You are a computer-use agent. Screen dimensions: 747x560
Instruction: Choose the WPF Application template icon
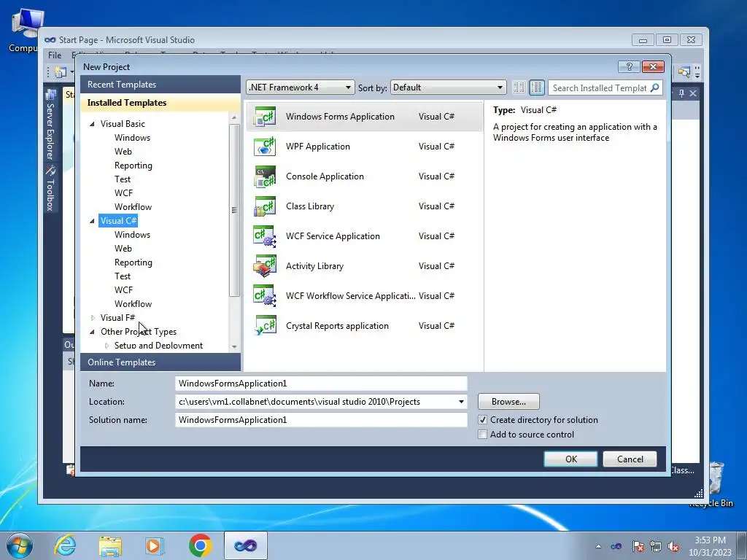[264, 147]
